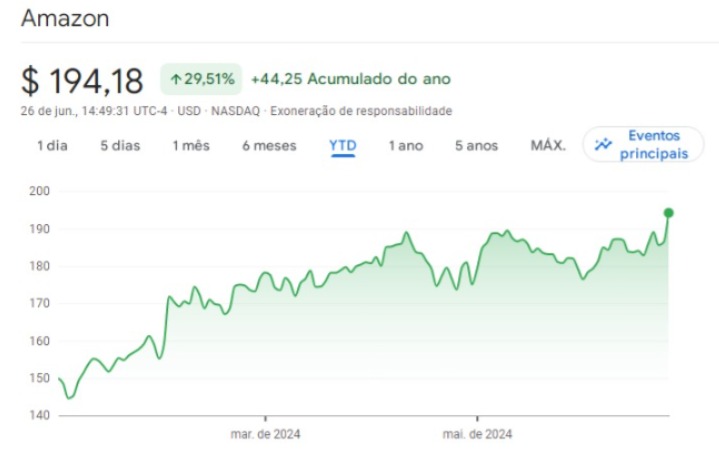This screenshot has width=719, height=456.
Task: Click the green endpoint dot on chart
Action: (669, 213)
